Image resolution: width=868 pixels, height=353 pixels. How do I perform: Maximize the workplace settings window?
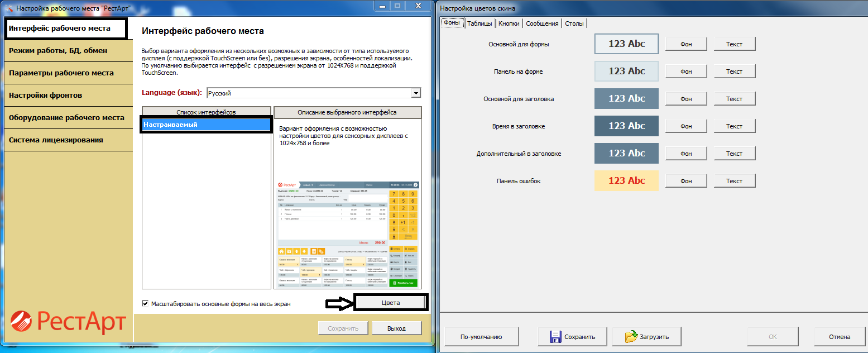[398, 6]
